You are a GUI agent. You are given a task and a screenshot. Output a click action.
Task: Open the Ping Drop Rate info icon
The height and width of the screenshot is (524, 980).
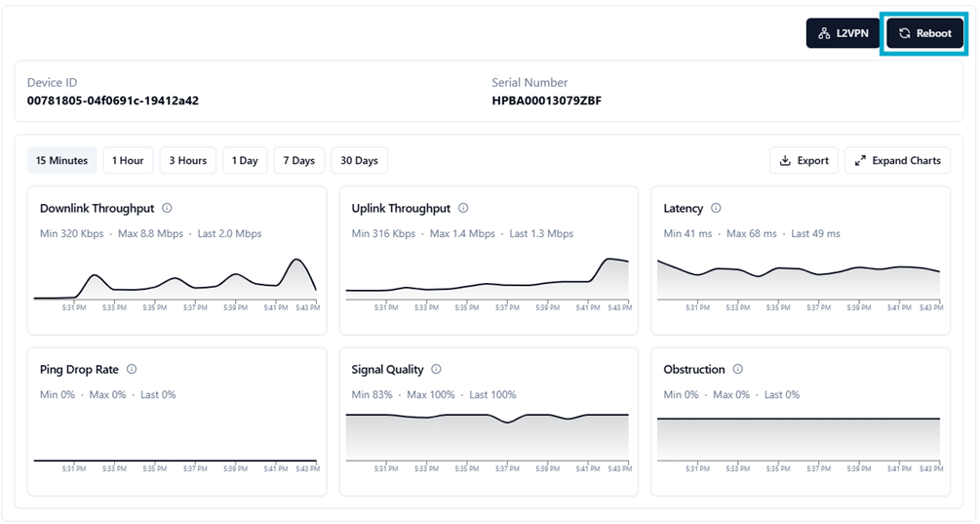pyautogui.click(x=132, y=369)
